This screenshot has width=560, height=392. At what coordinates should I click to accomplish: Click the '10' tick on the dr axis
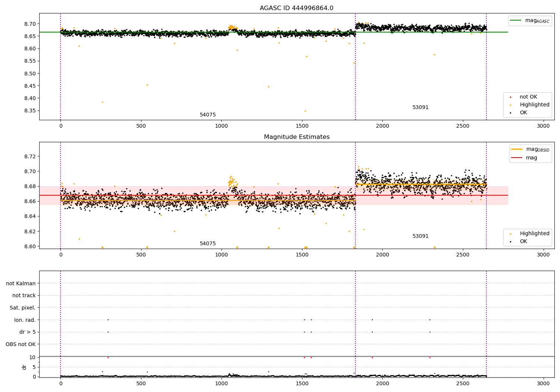click(x=32, y=358)
